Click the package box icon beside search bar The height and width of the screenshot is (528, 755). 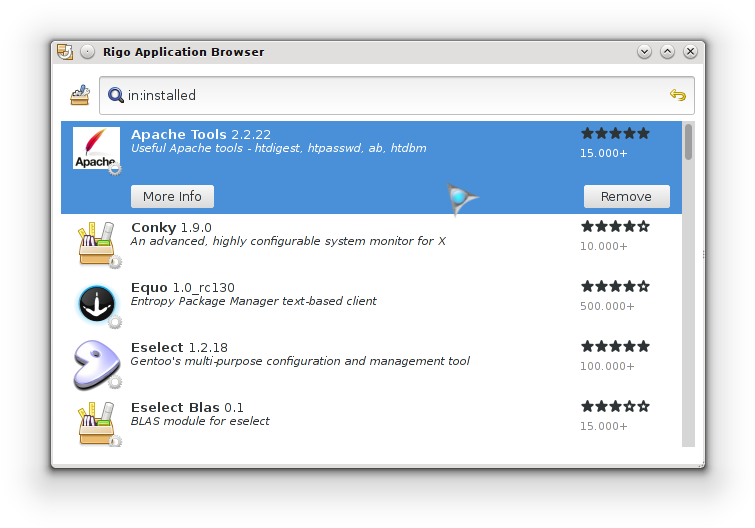pyautogui.click(x=81, y=96)
